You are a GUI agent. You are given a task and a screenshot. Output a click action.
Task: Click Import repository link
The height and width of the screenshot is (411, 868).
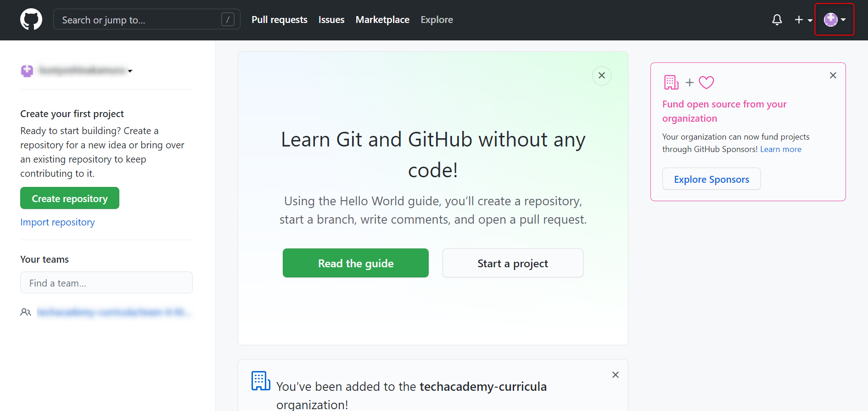tap(57, 222)
